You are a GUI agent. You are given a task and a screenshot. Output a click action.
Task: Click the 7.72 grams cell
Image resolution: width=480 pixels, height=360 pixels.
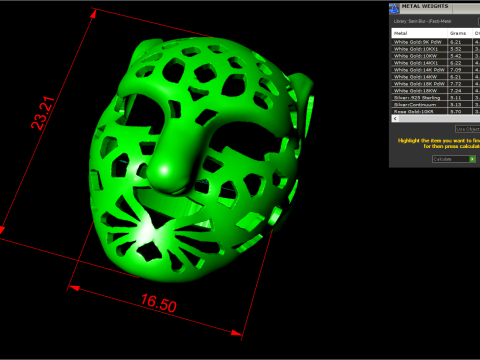[460, 84]
